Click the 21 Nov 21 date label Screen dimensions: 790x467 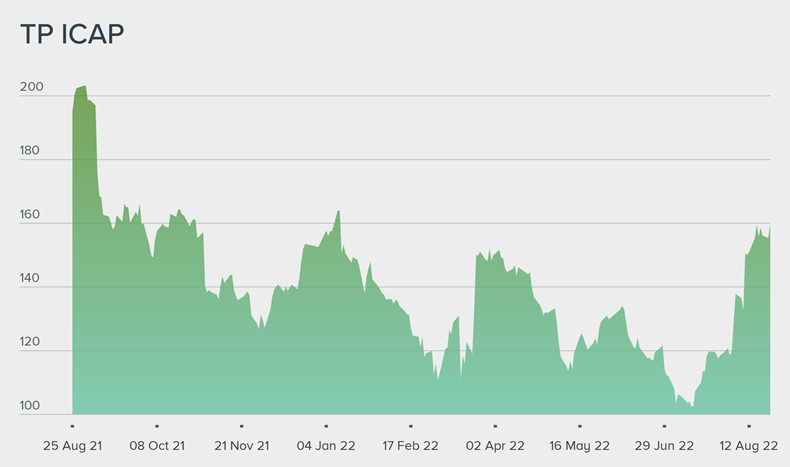coord(242,445)
